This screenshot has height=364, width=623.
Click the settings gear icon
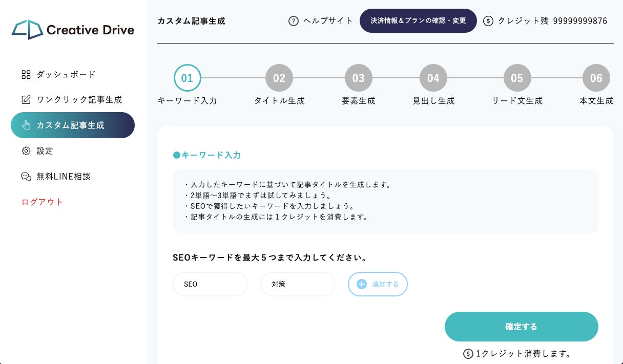pos(26,151)
